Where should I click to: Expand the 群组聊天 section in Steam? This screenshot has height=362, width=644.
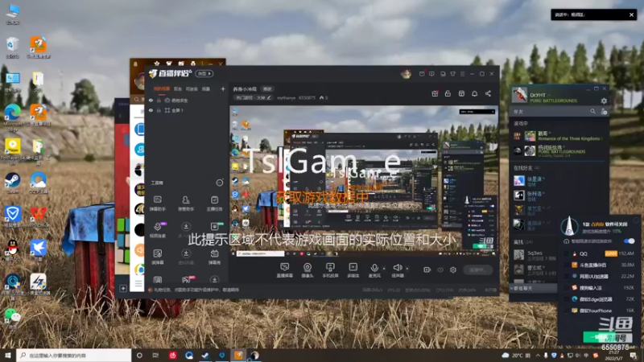coord(533,289)
